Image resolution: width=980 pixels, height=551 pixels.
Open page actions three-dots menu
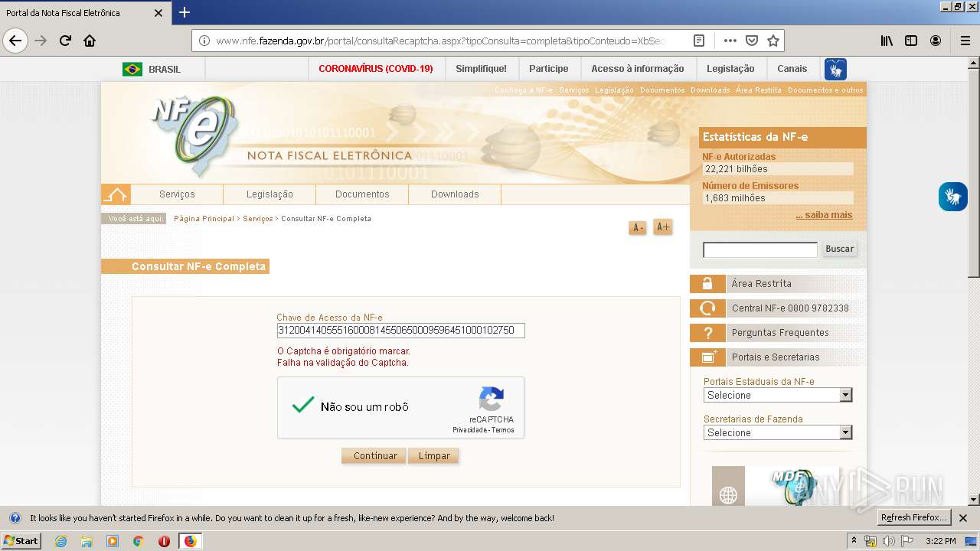point(730,41)
